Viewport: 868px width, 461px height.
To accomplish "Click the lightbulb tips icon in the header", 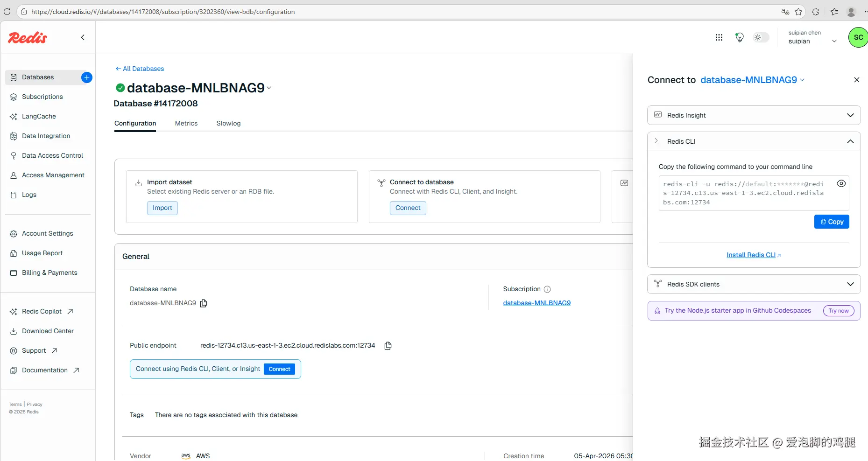I will tap(740, 37).
